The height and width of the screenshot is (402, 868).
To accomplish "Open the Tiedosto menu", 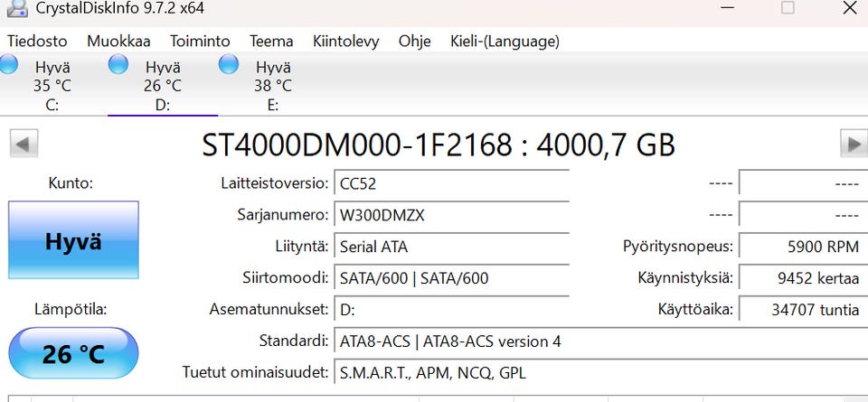I will click(x=37, y=42).
